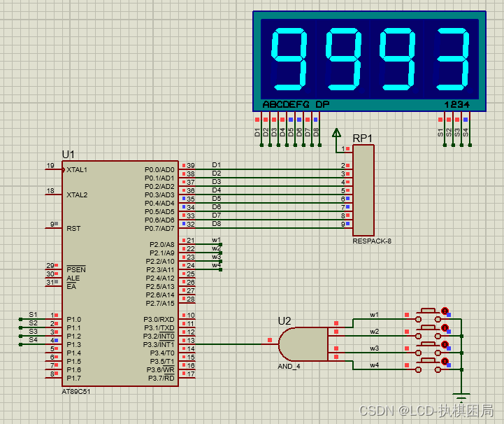Click the RESPACK-8 part label
This screenshot has height=424, width=504.
(372, 241)
